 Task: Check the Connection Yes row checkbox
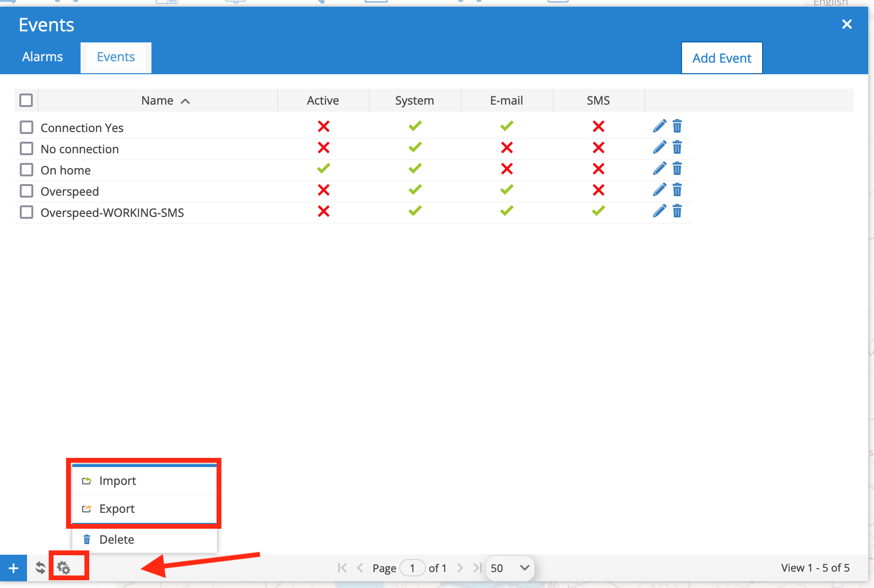27,127
